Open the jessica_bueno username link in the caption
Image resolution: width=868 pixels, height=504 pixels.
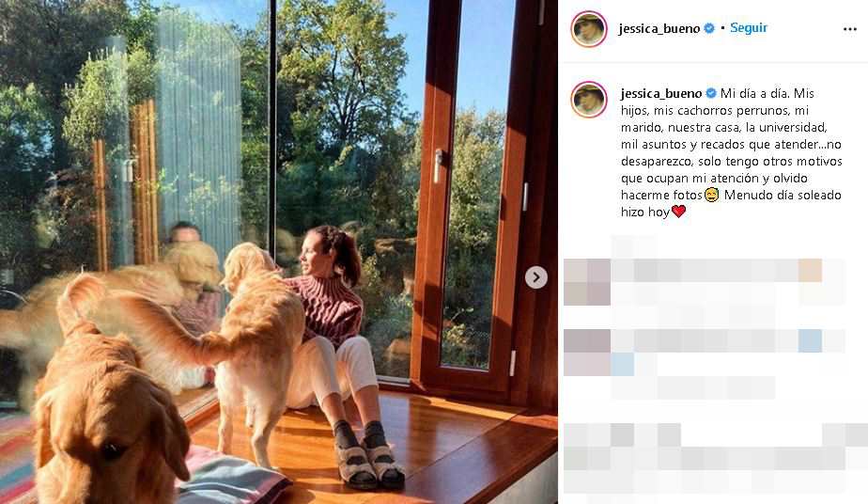pos(661,94)
